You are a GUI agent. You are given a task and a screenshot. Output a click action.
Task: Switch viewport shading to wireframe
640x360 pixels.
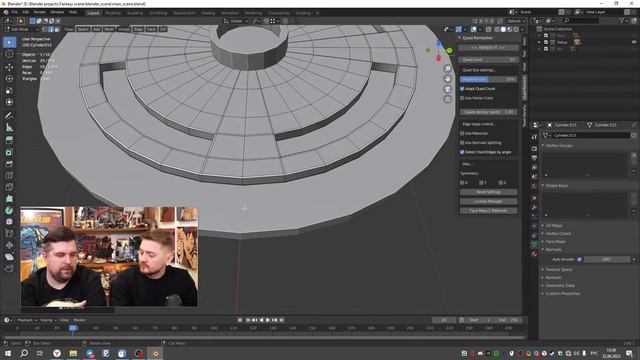(x=497, y=29)
